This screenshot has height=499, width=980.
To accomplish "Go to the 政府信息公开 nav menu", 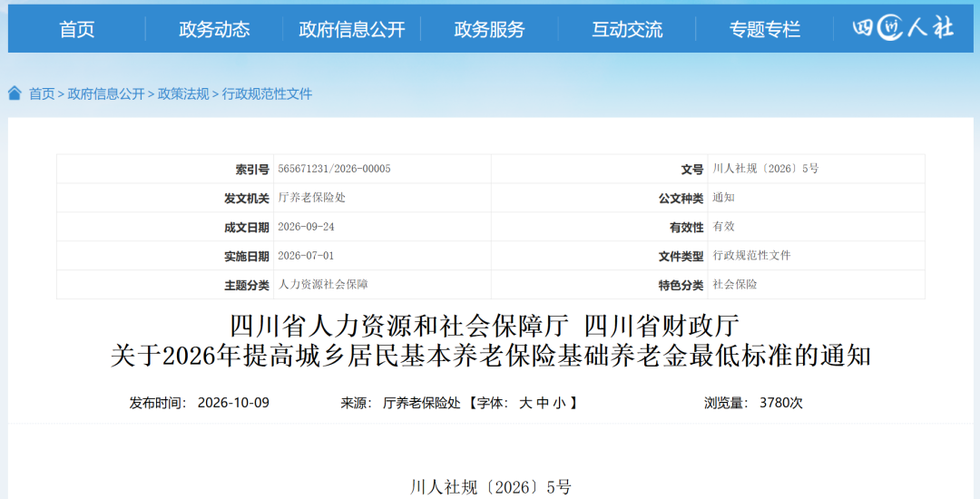I will 352,29.
